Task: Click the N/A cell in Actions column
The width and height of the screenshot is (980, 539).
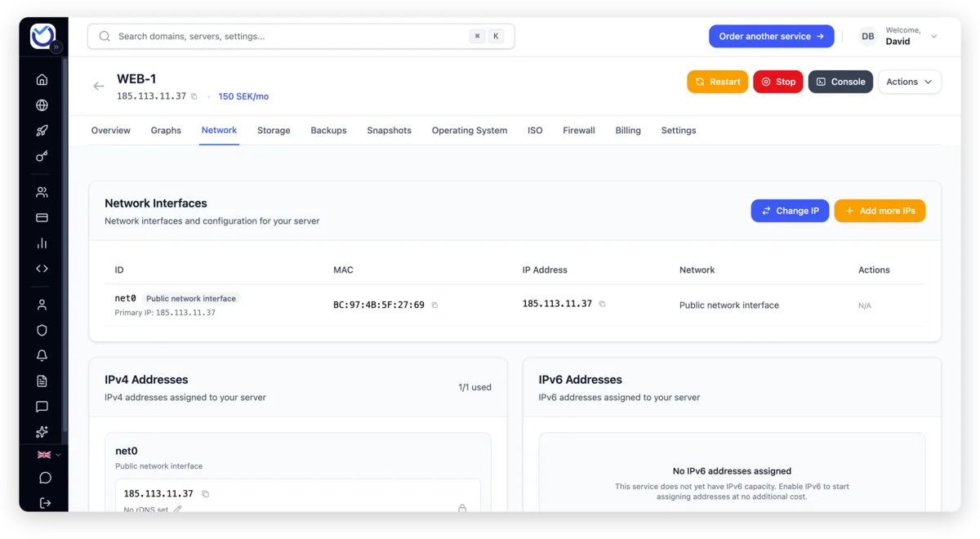Action: pos(864,305)
